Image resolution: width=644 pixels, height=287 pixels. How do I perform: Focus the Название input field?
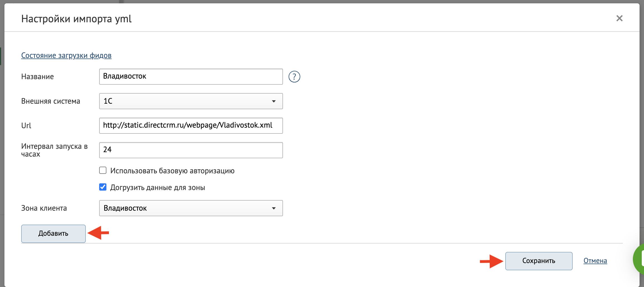click(x=191, y=77)
